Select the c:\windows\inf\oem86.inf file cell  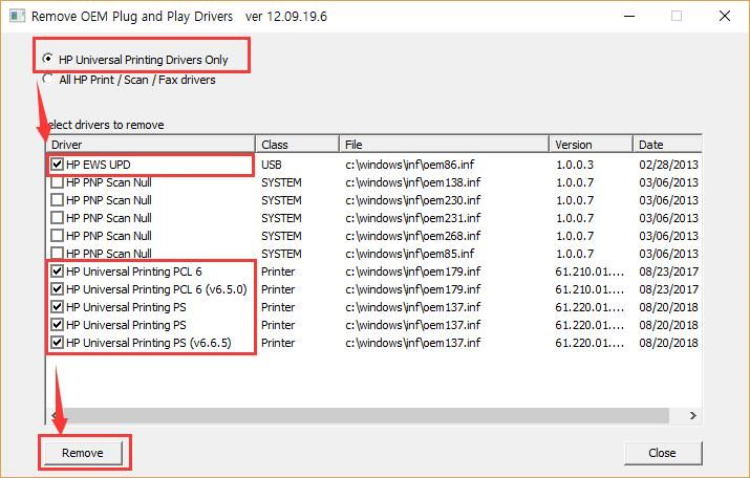(x=409, y=165)
